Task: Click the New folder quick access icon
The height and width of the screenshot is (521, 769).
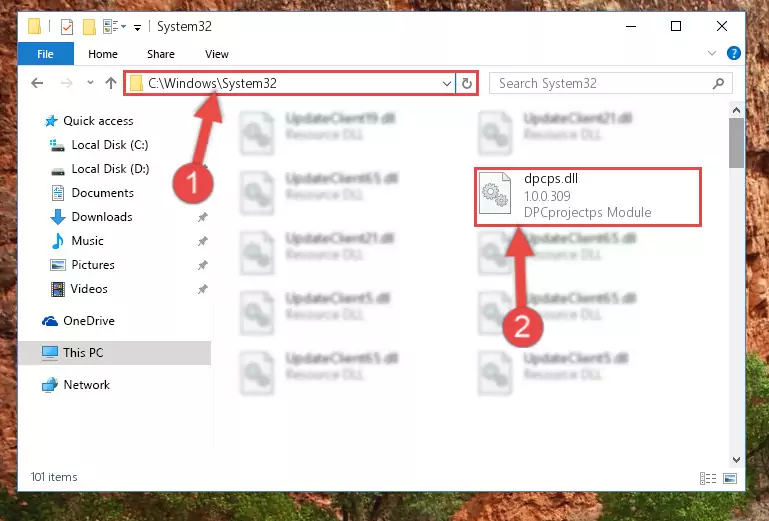Action: click(89, 27)
